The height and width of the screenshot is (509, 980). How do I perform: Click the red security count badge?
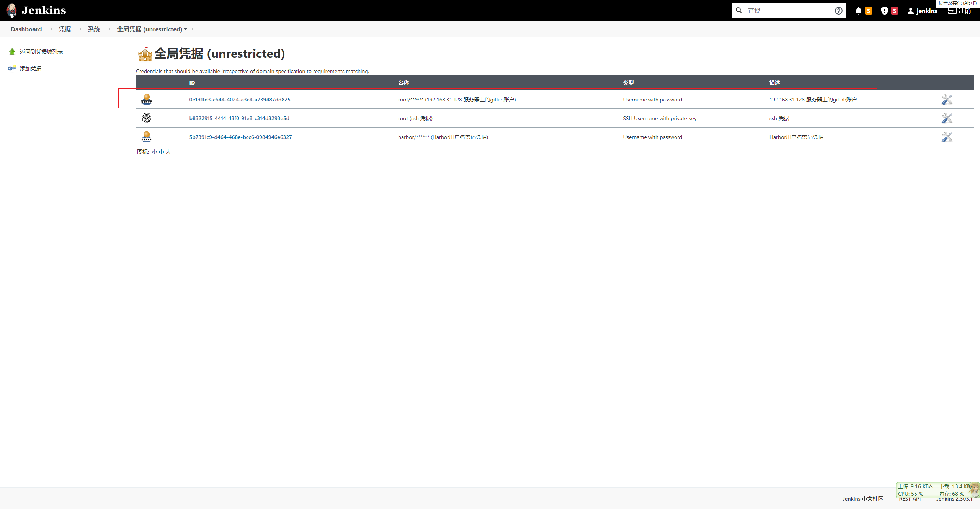[895, 11]
